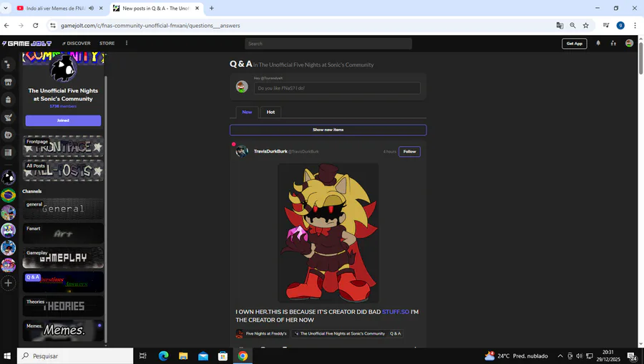
Task: Open File Explorer from the taskbar
Action: pyautogui.click(x=183, y=356)
